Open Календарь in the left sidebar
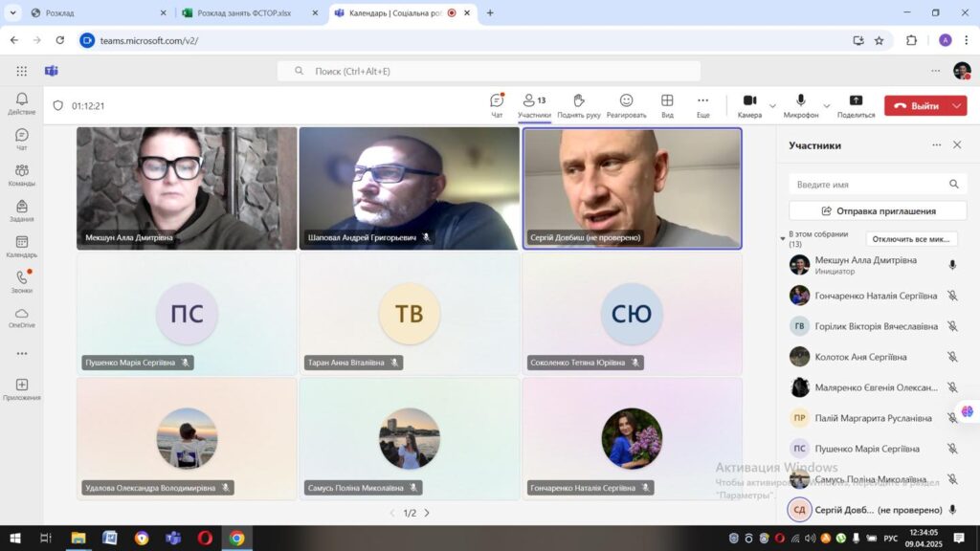This screenshot has width=980, height=551. 21,247
